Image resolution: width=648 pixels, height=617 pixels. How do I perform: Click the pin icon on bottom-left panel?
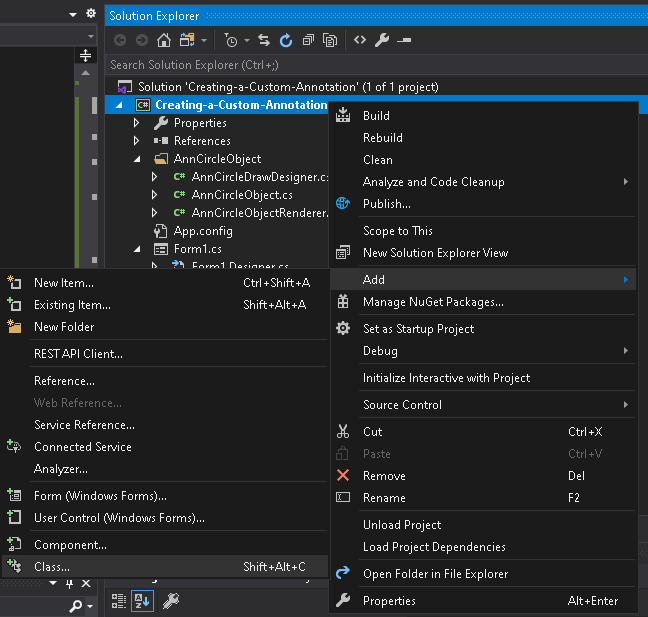[x=69, y=584]
